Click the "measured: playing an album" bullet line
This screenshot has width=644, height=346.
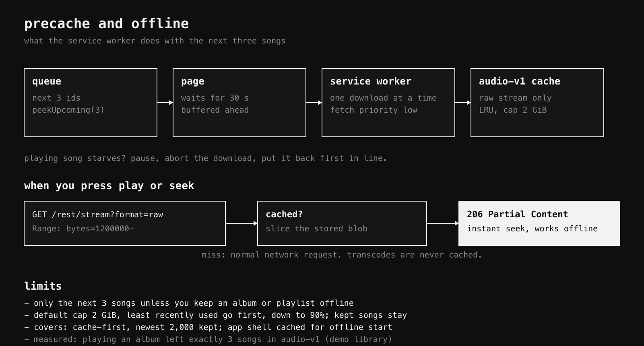pyautogui.click(x=208, y=339)
